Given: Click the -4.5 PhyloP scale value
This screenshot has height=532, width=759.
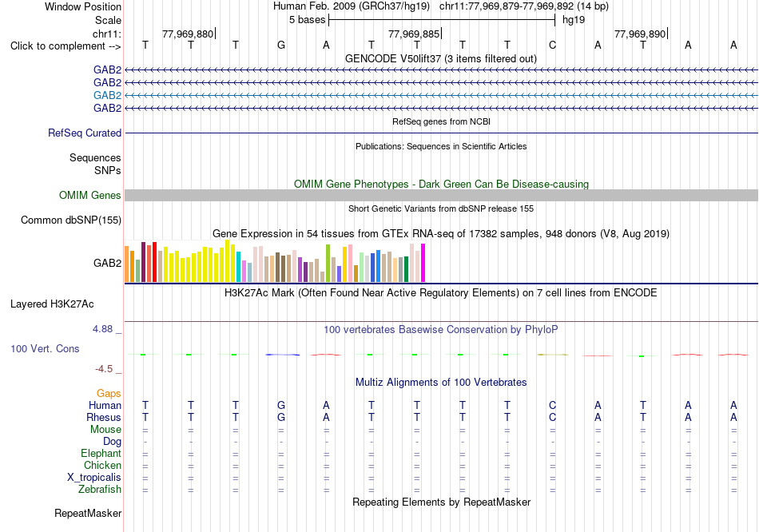Looking at the screenshot, I should tap(104, 369).
